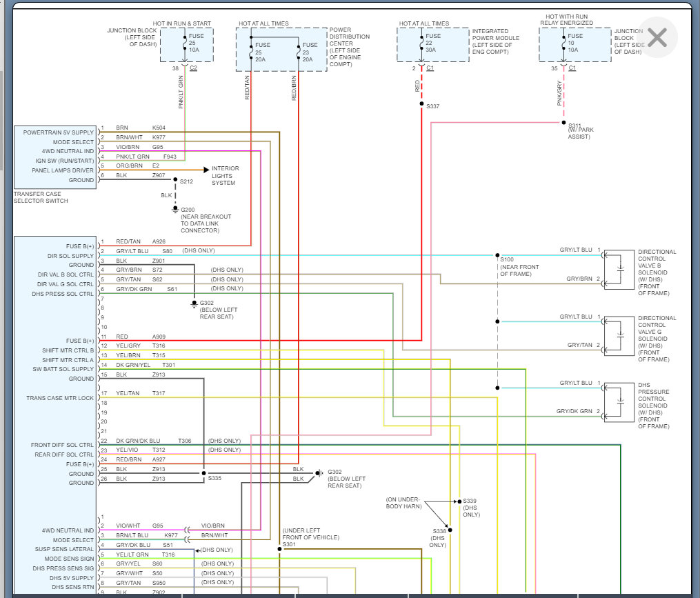Click "TRANSFER CASE SELECTOR SWITCH" caption
This screenshot has width=700, height=598.
coord(41,197)
